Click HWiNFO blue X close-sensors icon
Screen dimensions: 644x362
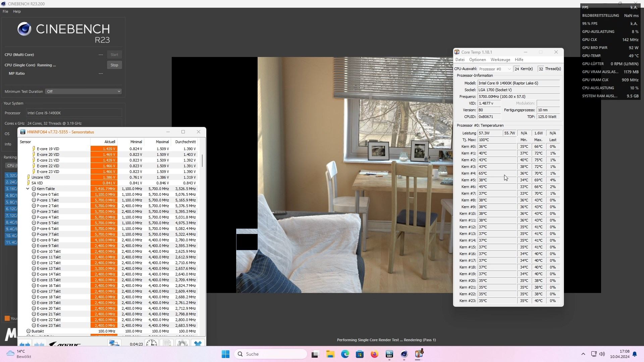198,344
